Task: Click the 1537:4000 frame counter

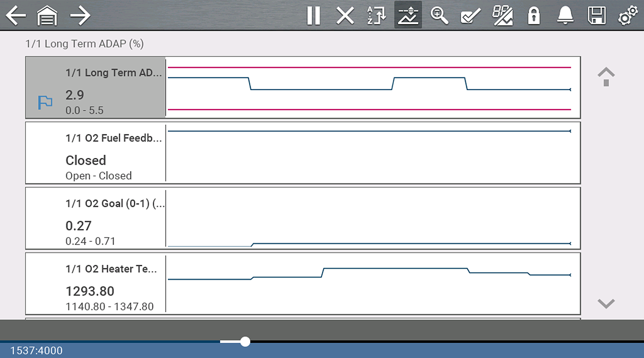Action: [x=36, y=351]
